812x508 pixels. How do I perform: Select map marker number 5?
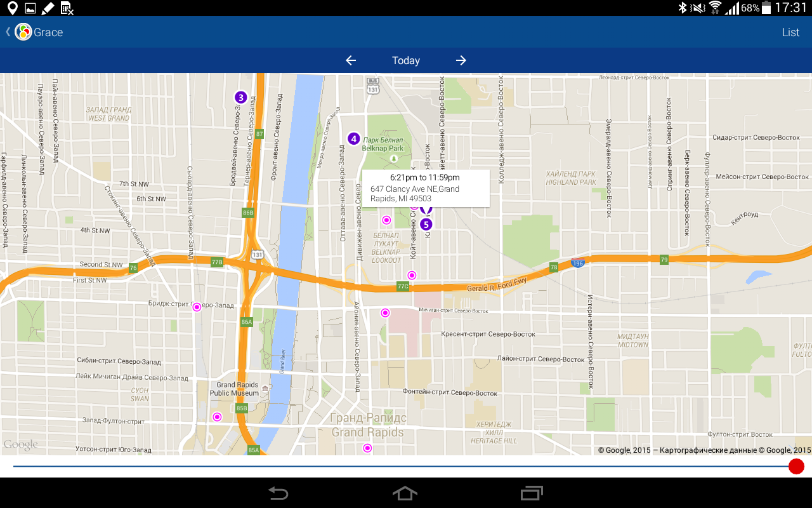point(426,224)
